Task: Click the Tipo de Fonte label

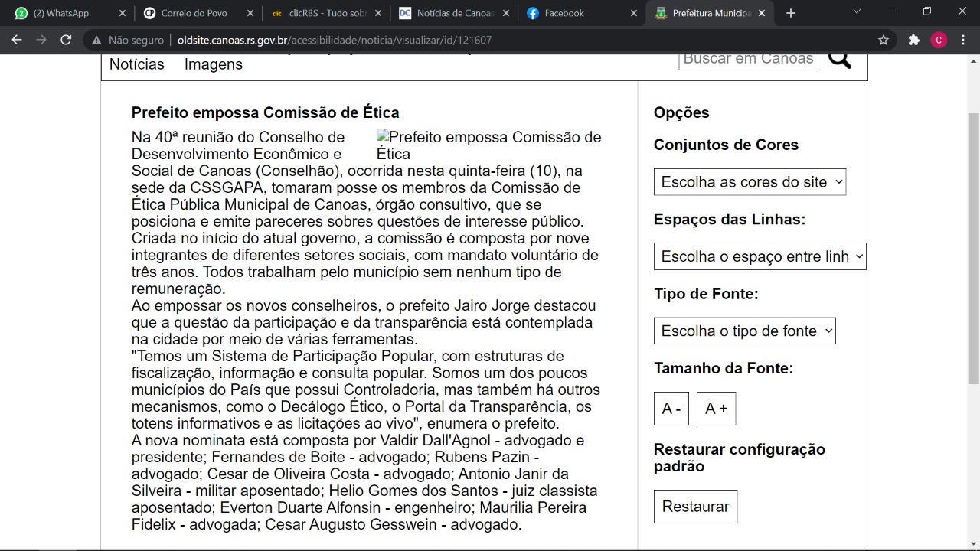Action: point(706,294)
